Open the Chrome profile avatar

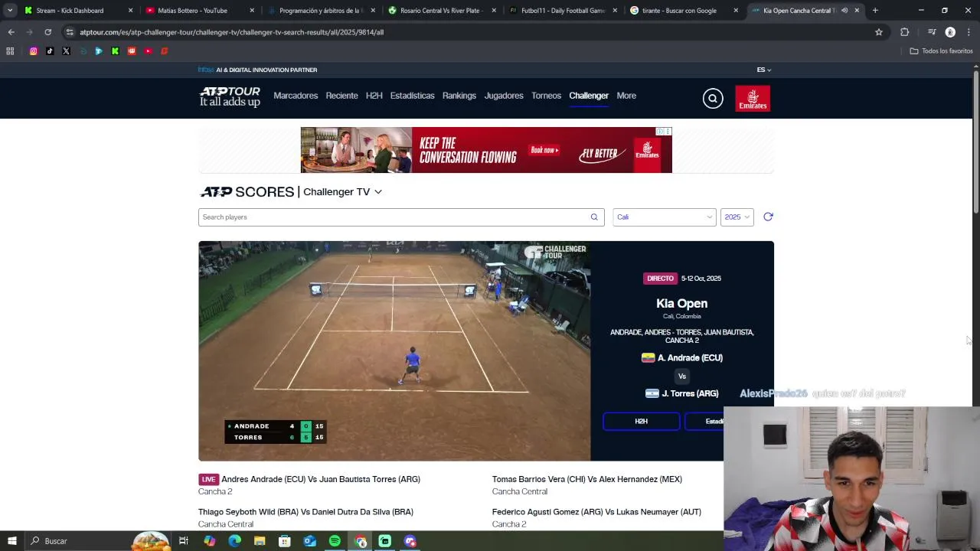[950, 32]
